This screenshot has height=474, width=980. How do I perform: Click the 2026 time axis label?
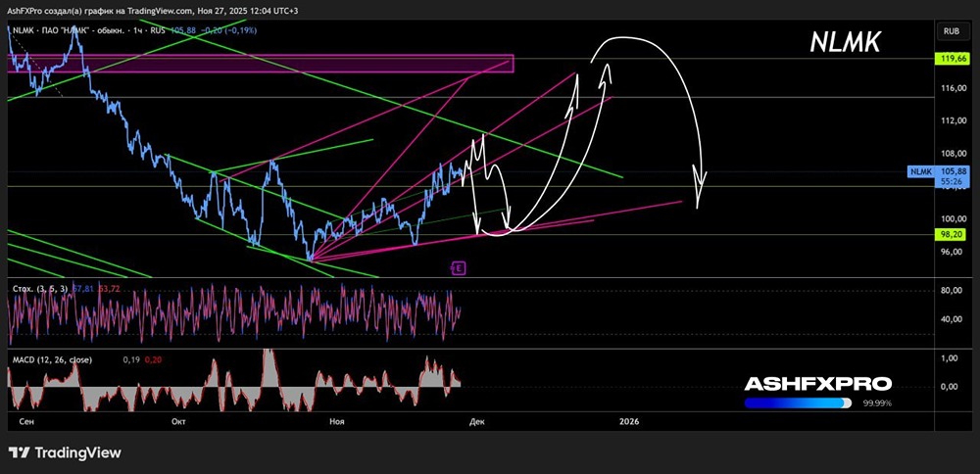click(x=629, y=422)
